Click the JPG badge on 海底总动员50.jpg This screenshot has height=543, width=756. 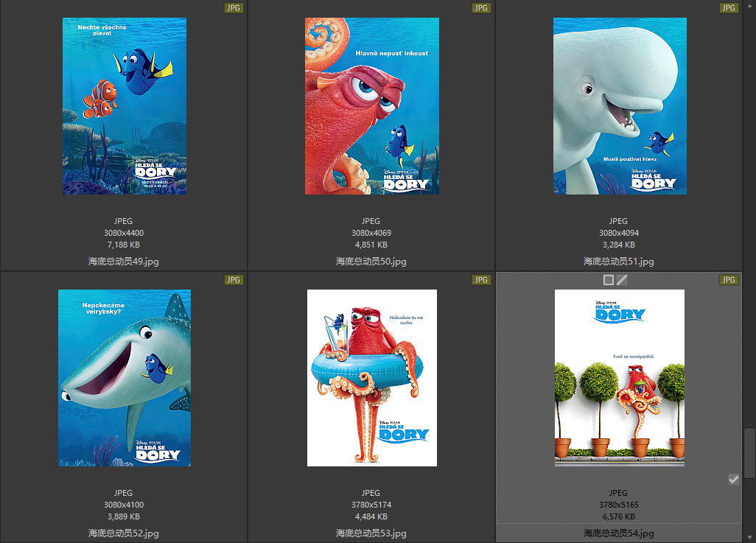pyautogui.click(x=480, y=7)
